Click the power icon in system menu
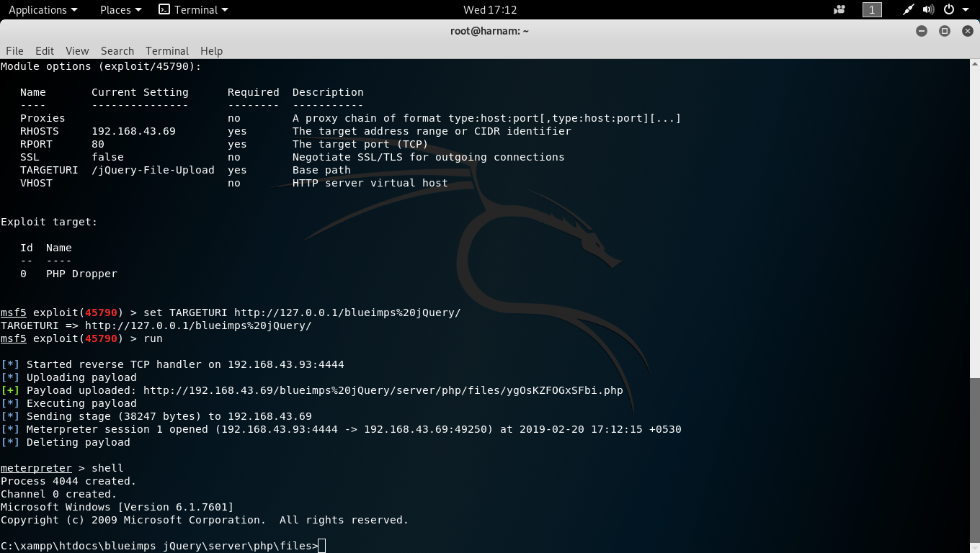 tap(948, 9)
